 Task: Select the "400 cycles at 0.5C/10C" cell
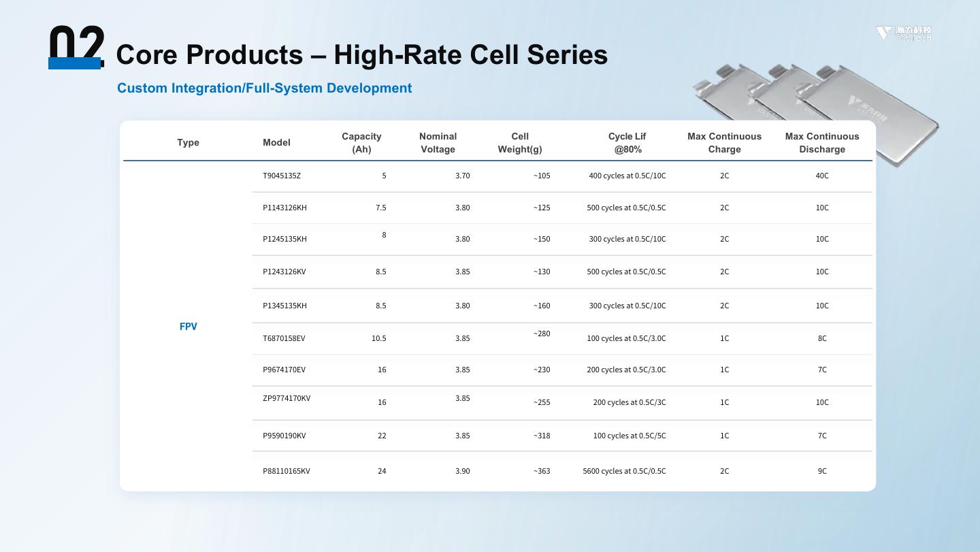click(x=627, y=176)
